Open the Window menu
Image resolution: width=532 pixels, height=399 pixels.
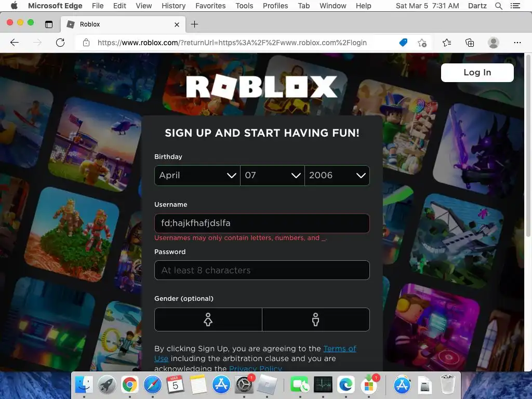pos(333,6)
